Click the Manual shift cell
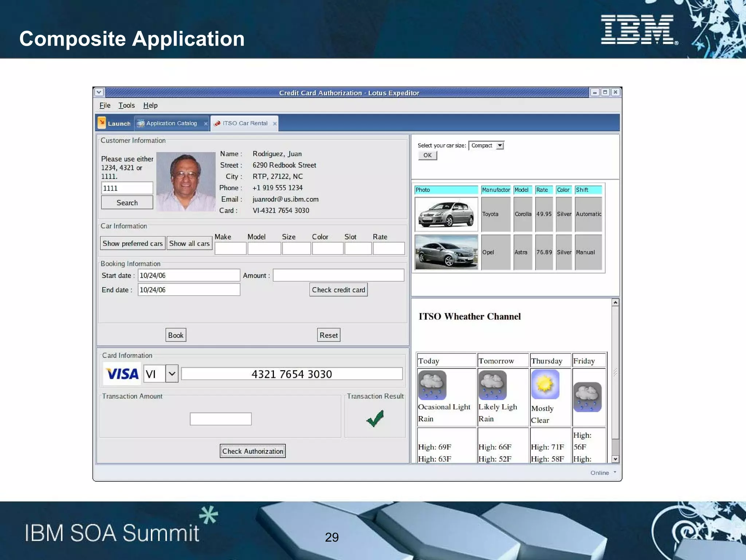This screenshot has height=560, width=746. [x=588, y=252]
